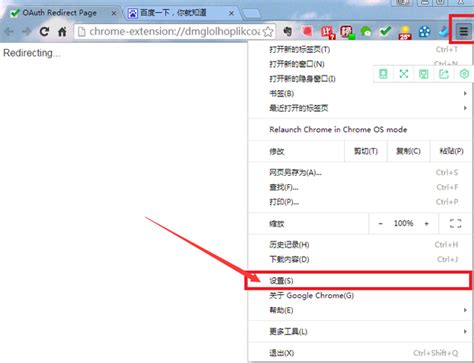Enter full screen via zoom row icon
Viewport: 474px width, 363px height.
(x=455, y=223)
